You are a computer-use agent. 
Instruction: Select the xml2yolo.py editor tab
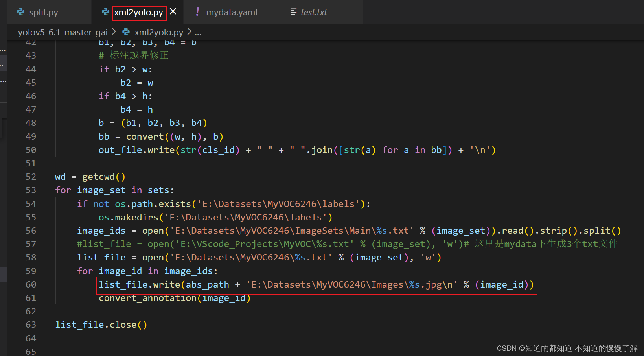(138, 13)
